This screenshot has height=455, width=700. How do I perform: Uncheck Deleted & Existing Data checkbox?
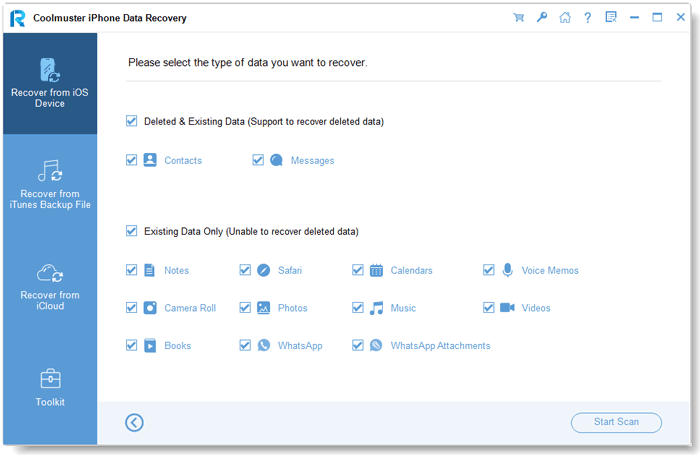(131, 121)
